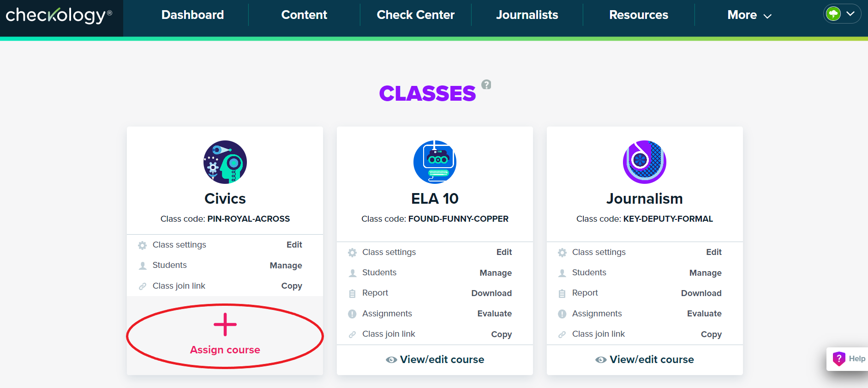Click the Civics class title
868x388 pixels.
225,199
